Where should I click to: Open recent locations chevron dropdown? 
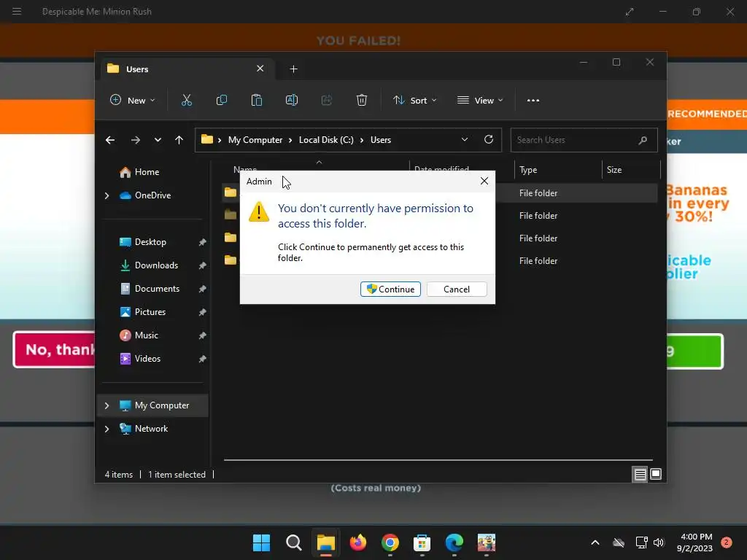(x=158, y=140)
